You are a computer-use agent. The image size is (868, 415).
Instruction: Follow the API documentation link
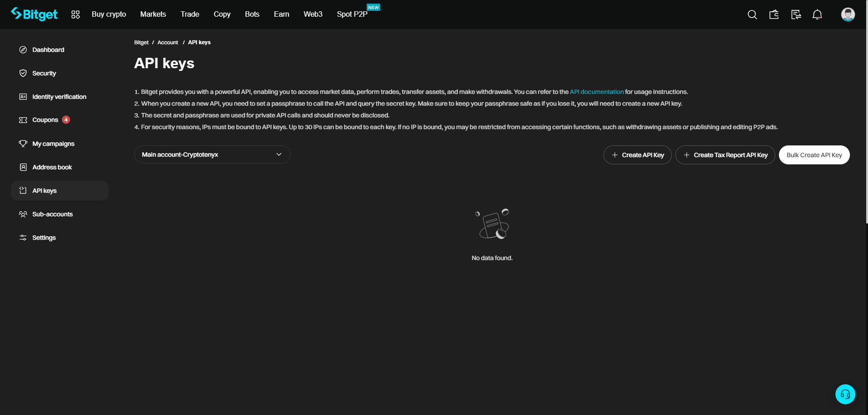[x=596, y=92]
